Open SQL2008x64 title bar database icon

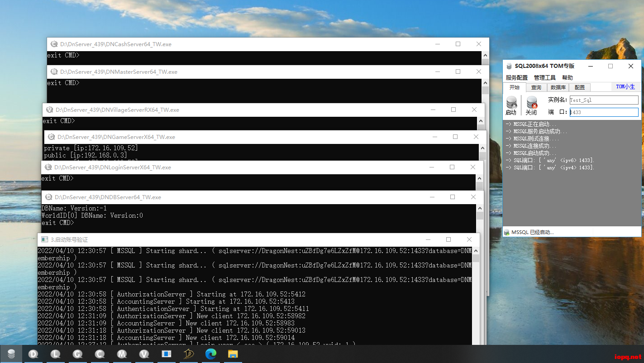(x=509, y=66)
